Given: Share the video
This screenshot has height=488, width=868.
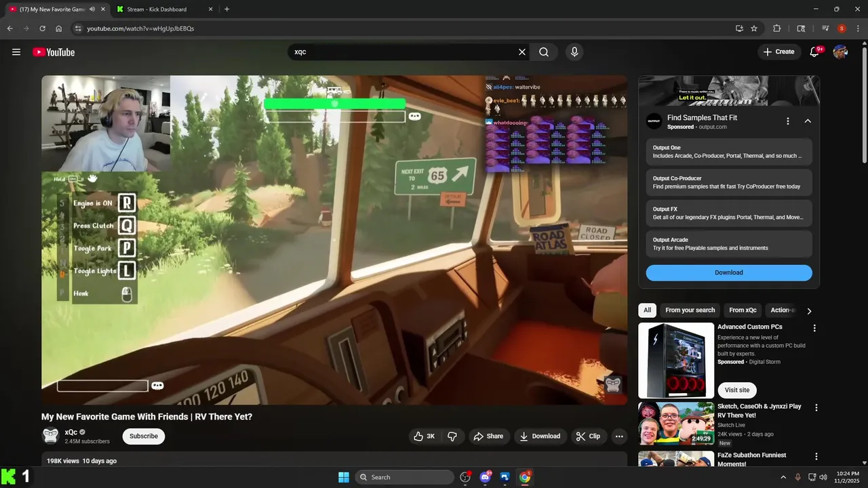Looking at the screenshot, I should point(488,436).
